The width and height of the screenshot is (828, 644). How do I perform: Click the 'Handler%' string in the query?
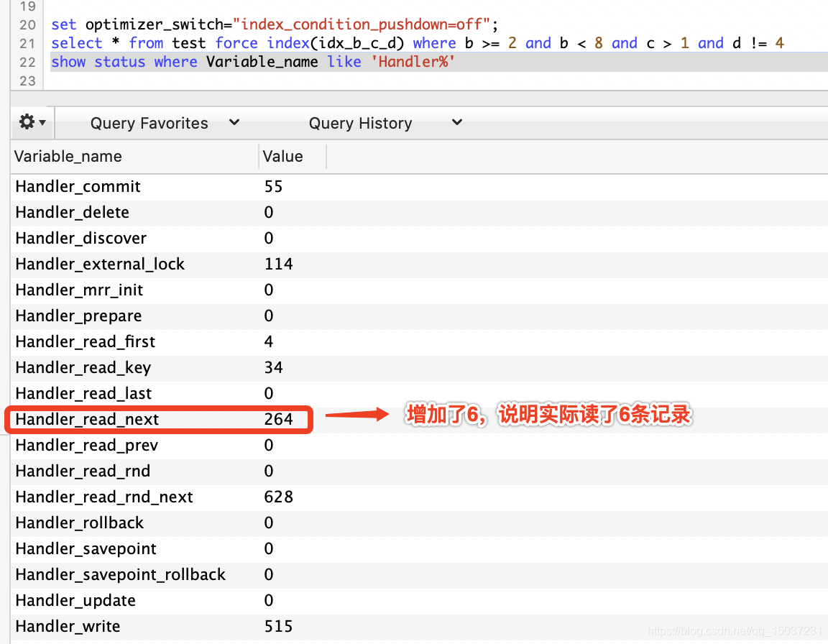pos(413,63)
